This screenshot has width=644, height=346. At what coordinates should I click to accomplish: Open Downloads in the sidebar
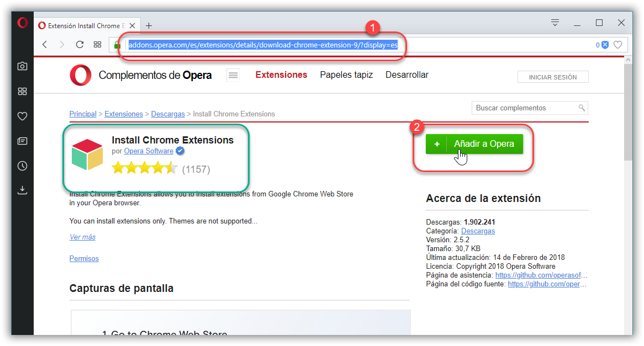pyautogui.click(x=22, y=190)
